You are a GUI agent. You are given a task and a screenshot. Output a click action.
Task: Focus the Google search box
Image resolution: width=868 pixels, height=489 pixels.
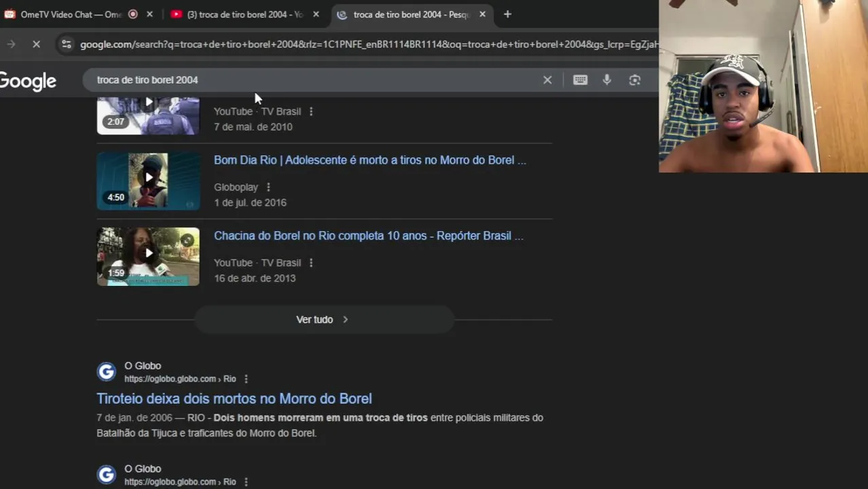coord(316,79)
